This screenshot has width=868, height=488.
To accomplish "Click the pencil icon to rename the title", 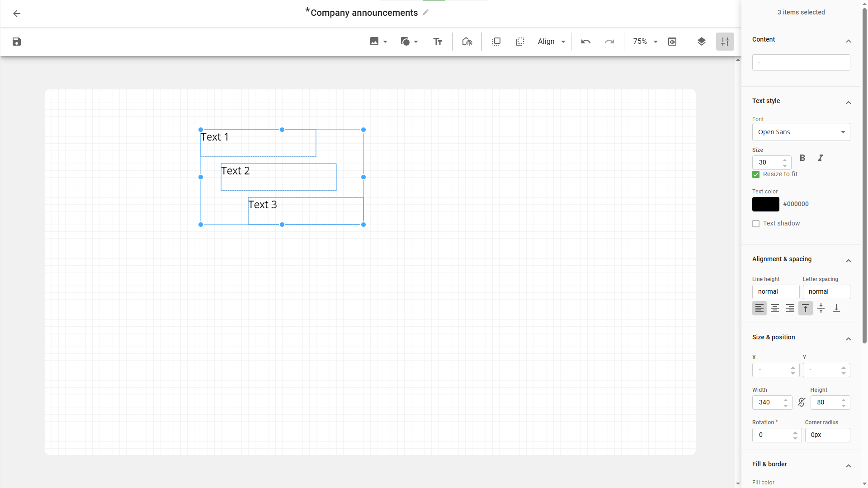I will pos(425,13).
